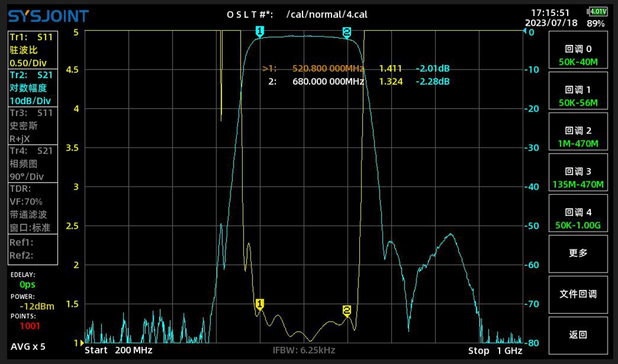The height and width of the screenshot is (364, 618).
Task: Enable trace Tr3 S11 史密斯
Action: pyautogui.click(x=32, y=125)
